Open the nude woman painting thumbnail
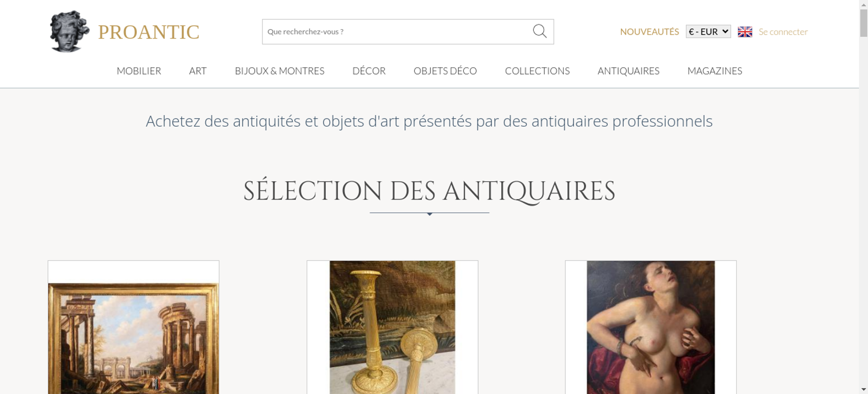The height and width of the screenshot is (394, 868). point(651,327)
